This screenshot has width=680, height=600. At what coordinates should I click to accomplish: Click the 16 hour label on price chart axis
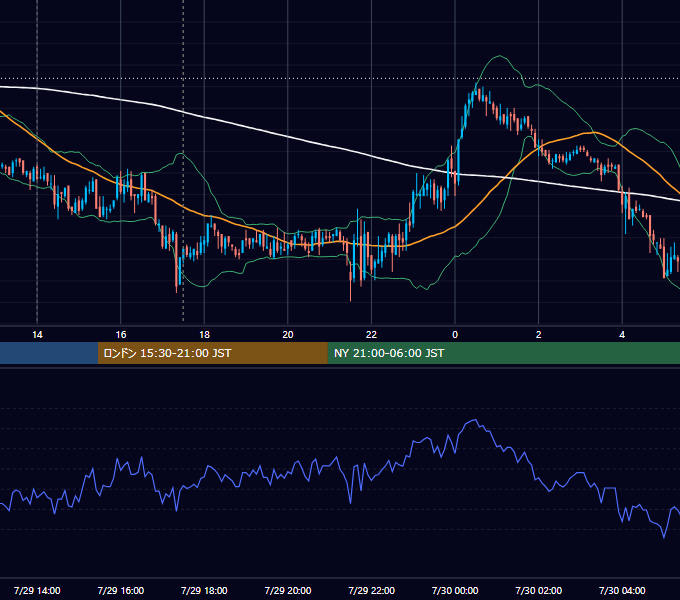[121, 335]
